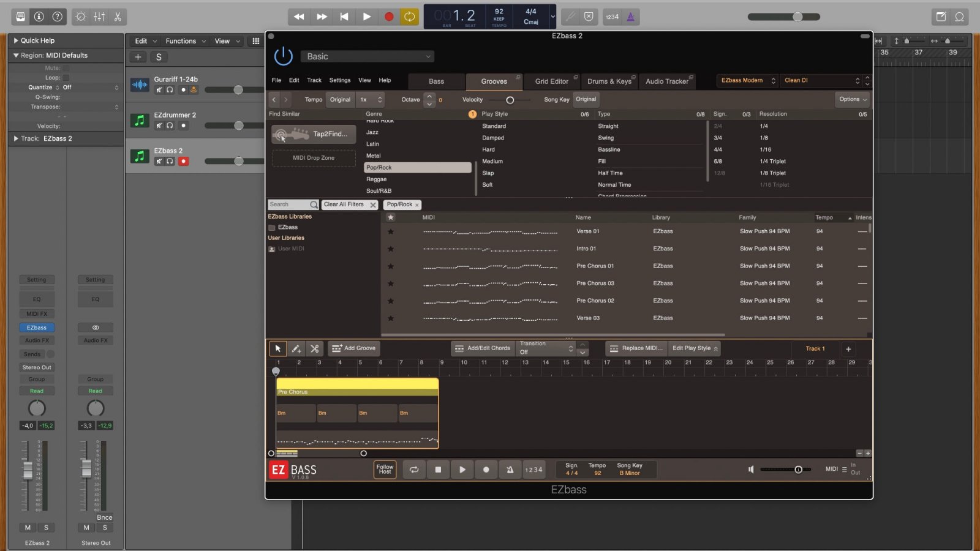This screenshot has width=980, height=551.
Task: Switch to the Grid Editor tab
Action: pyautogui.click(x=551, y=81)
